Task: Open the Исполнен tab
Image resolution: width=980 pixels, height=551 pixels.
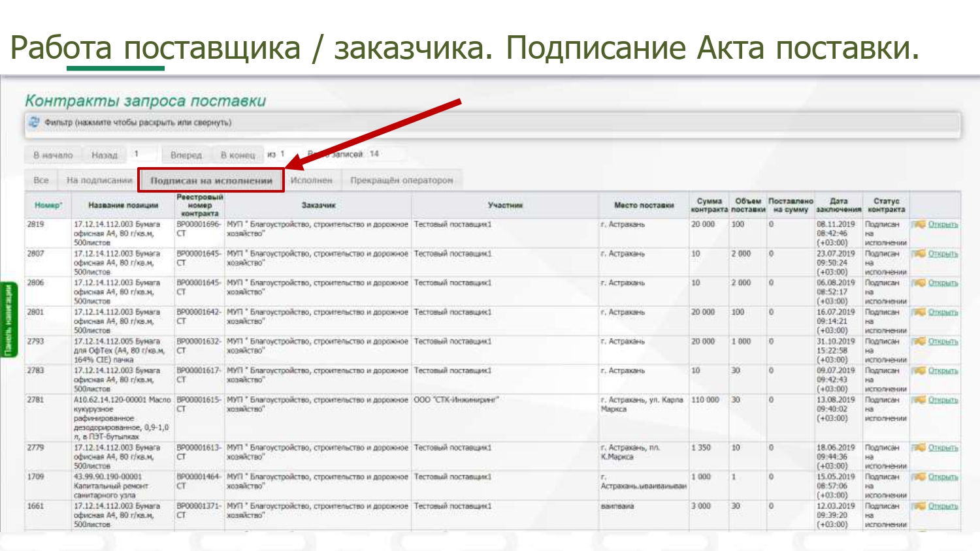Action: tap(311, 180)
